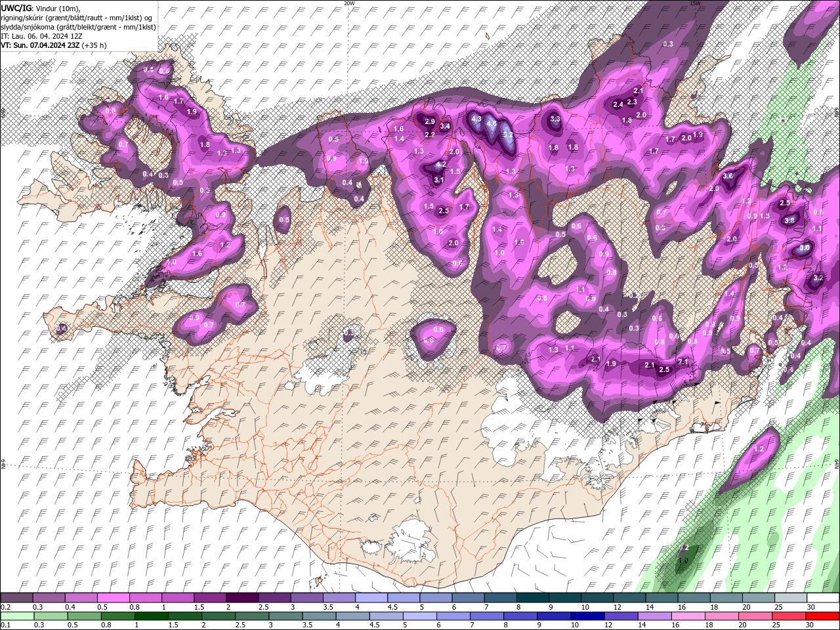Pick the bright red 30 swatch in lower legend

click(823, 616)
